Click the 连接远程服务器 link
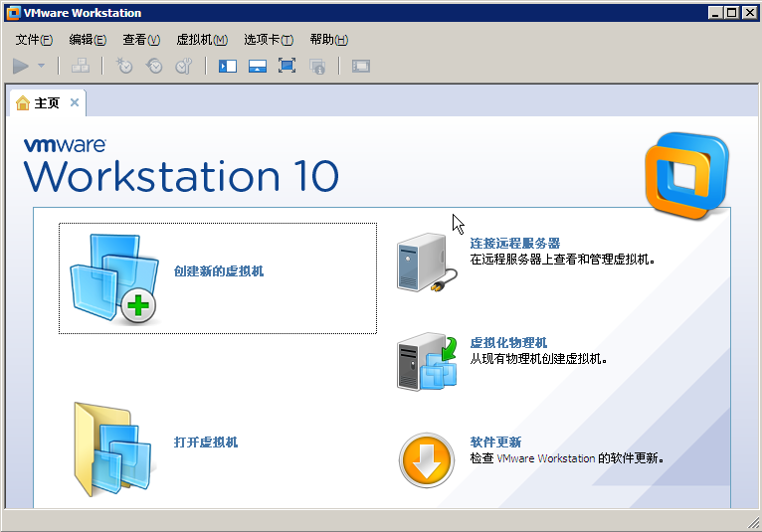Screen dimensions: 762x532 (x=514, y=243)
